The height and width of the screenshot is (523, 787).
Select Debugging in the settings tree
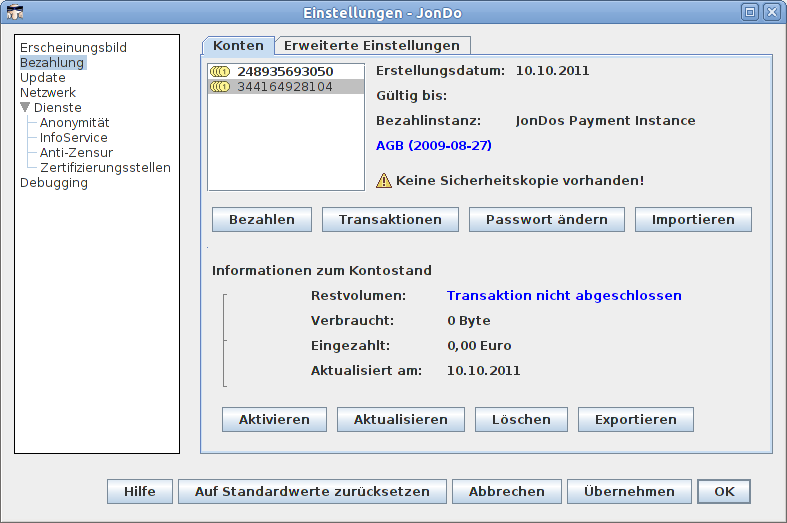(54, 183)
